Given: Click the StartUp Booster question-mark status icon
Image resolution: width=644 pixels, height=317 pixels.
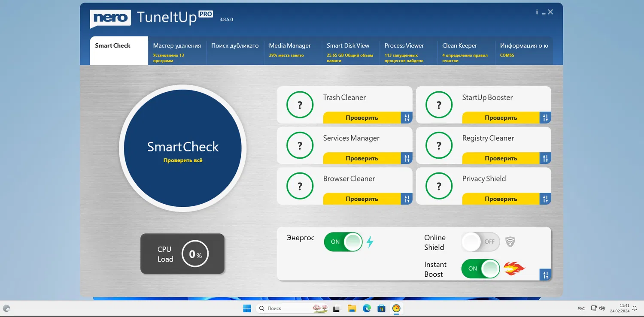Looking at the screenshot, I should coord(439,105).
